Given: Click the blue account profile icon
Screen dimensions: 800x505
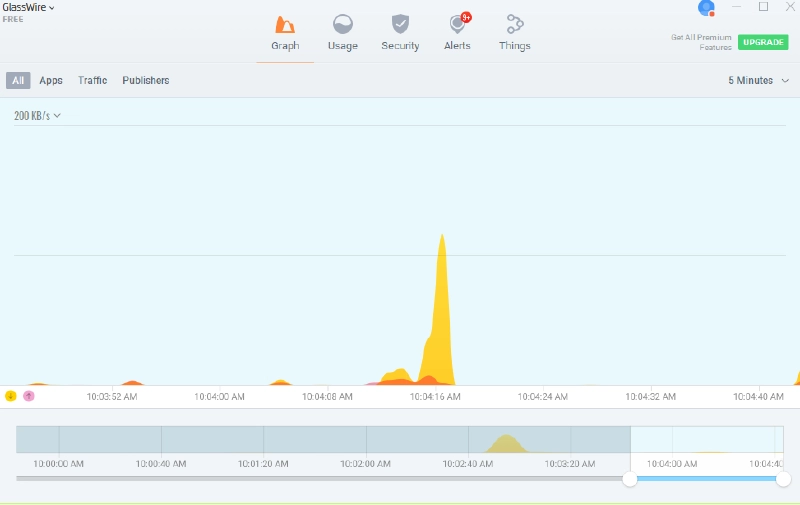Looking at the screenshot, I should (x=706, y=8).
